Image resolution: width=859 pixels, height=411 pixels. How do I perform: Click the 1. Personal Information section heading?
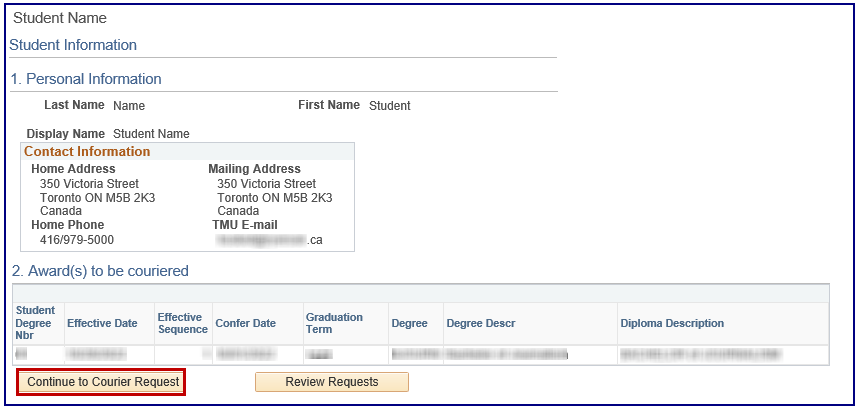point(86,79)
